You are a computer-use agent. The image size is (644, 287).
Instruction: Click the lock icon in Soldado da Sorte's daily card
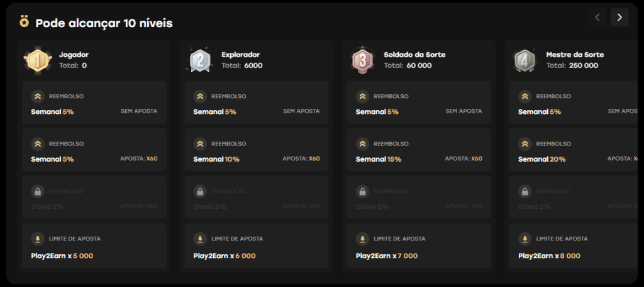click(362, 191)
